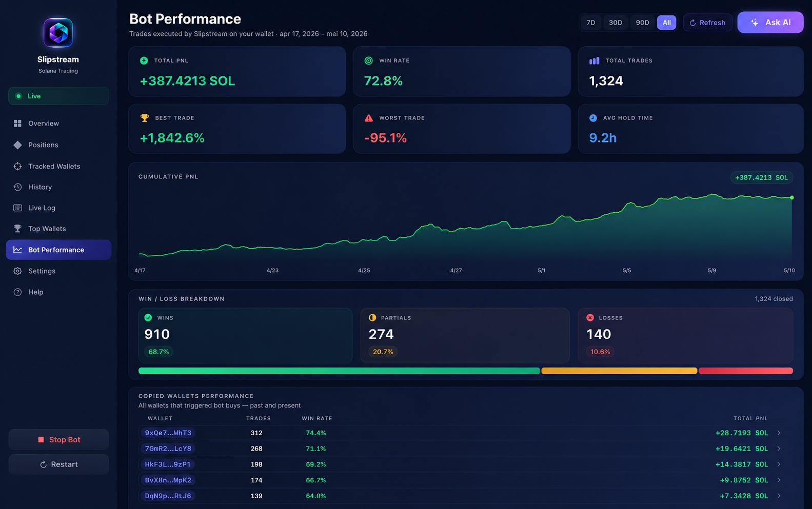The width and height of the screenshot is (812, 509).
Task: Open Positions in the sidebar
Action: click(58, 145)
